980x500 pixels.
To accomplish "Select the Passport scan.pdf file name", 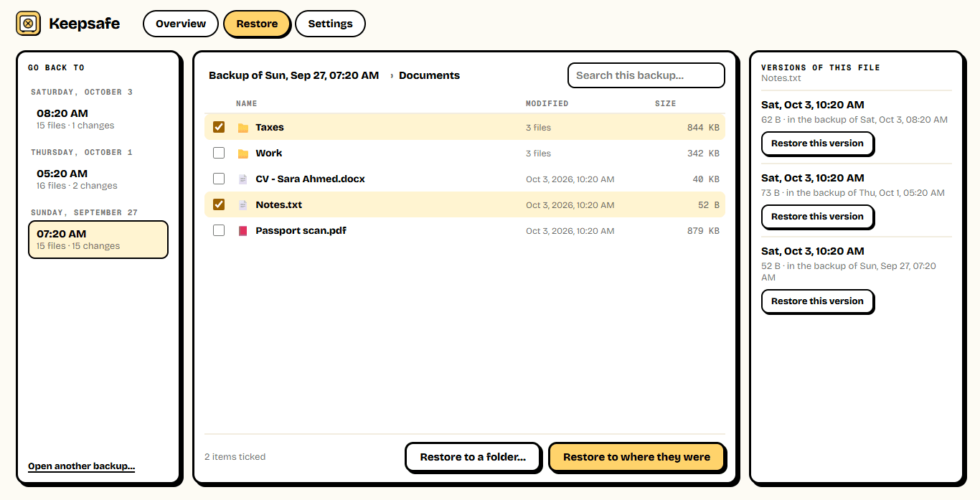I will [x=301, y=231].
